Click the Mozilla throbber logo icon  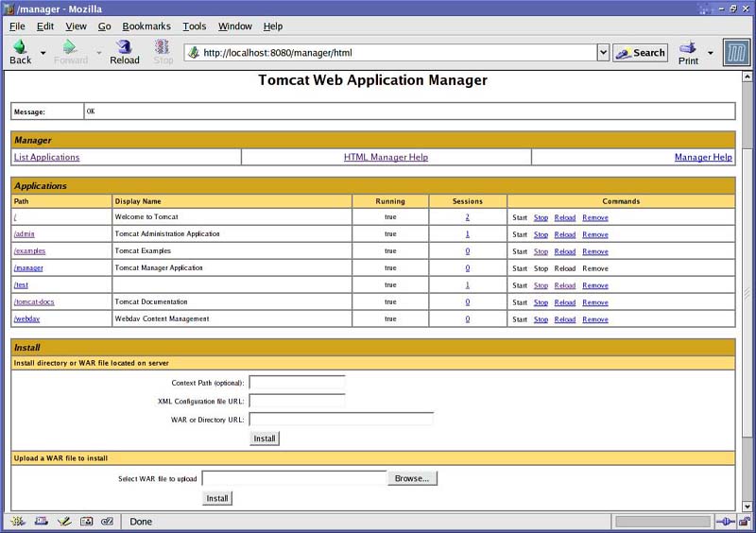(736, 52)
